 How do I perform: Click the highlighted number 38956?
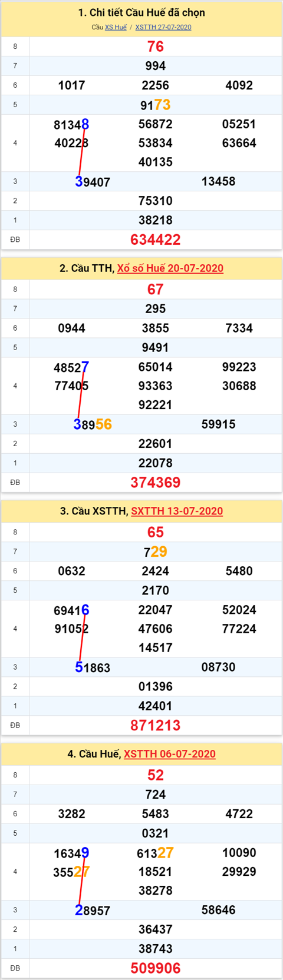93,424
